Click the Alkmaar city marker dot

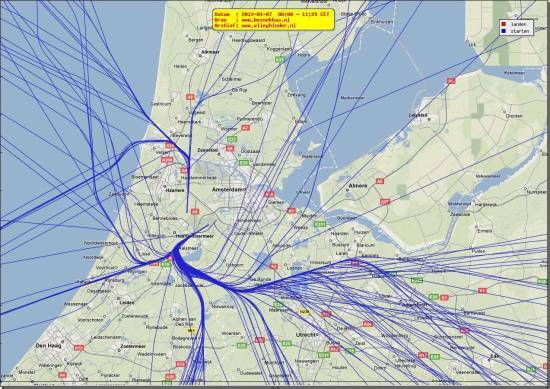199,55
